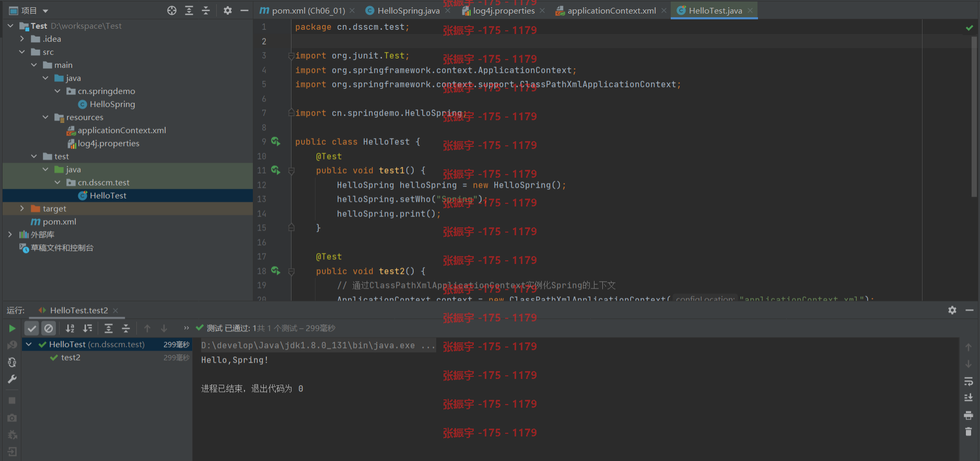Switch to HelloSpring.java tab
This screenshot has height=461, width=980.
tap(409, 10)
